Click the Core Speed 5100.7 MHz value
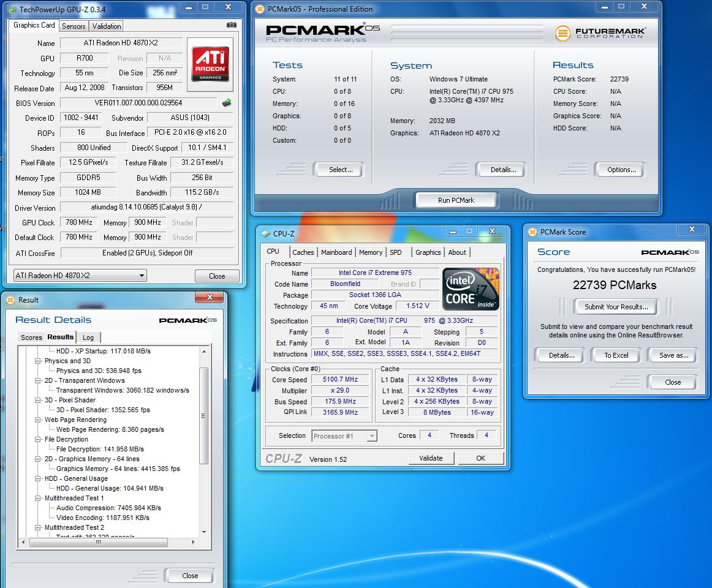Screen dimensions: 712x588 click(341, 380)
